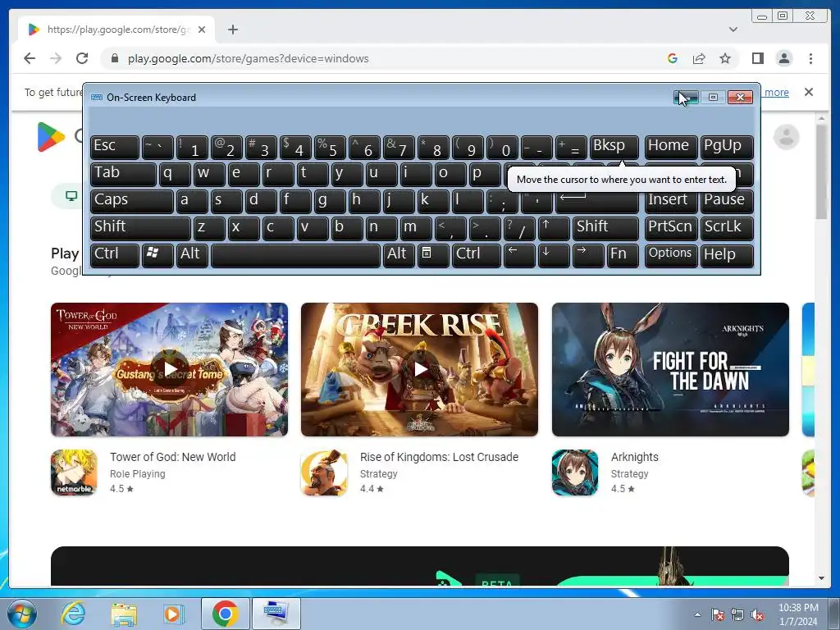Toggle Caps lock on On-Screen Keyboard
840x630 pixels.
click(x=132, y=201)
